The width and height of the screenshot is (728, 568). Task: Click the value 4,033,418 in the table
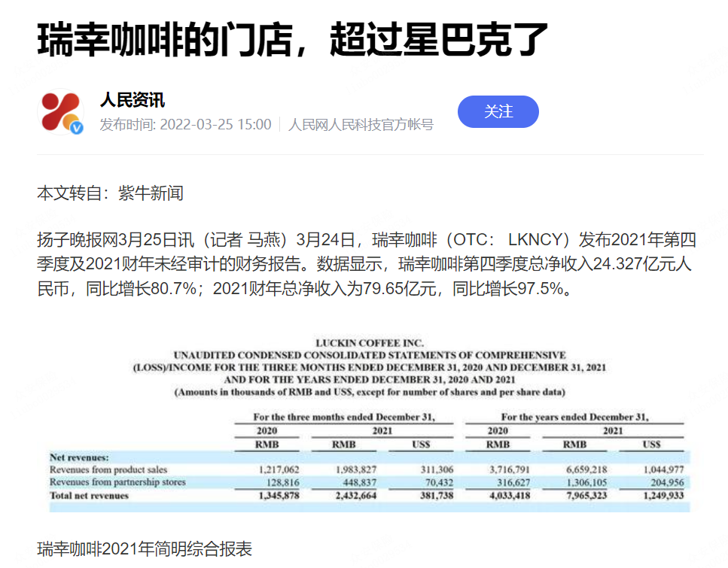coord(510,496)
